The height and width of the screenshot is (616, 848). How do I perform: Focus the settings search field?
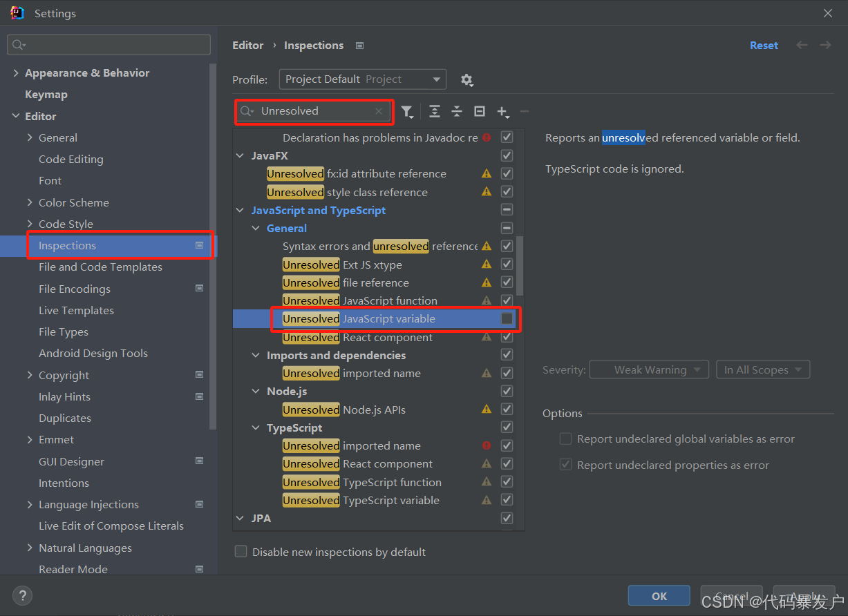[109, 45]
